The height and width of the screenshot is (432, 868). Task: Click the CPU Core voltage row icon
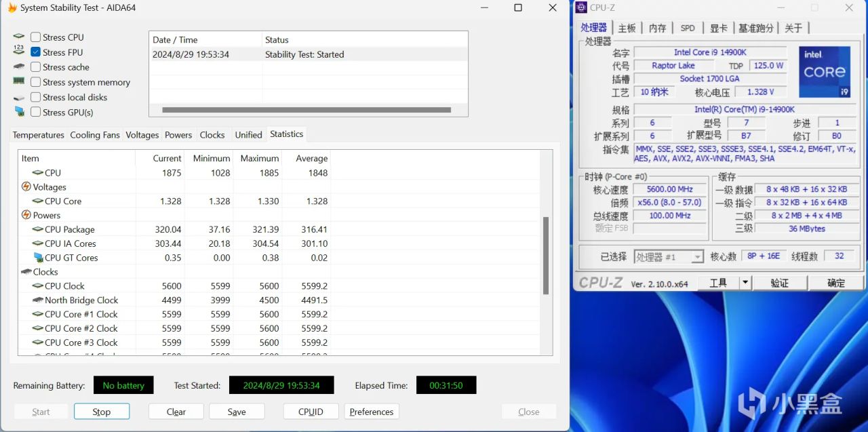tap(38, 201)
